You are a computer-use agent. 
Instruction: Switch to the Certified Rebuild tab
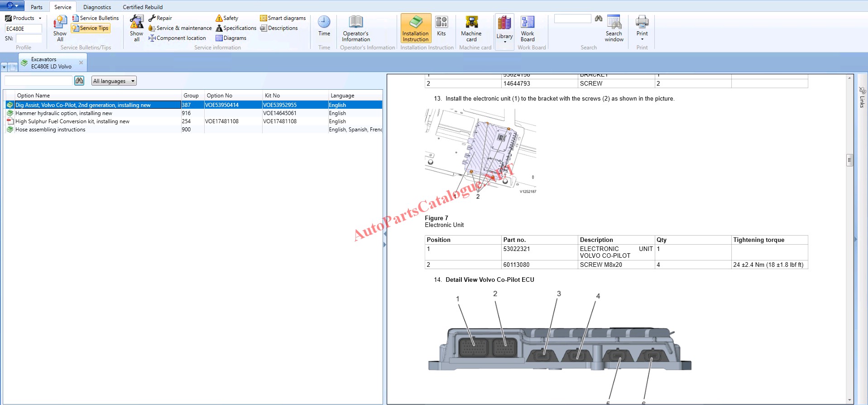click(x=143, y=7)
